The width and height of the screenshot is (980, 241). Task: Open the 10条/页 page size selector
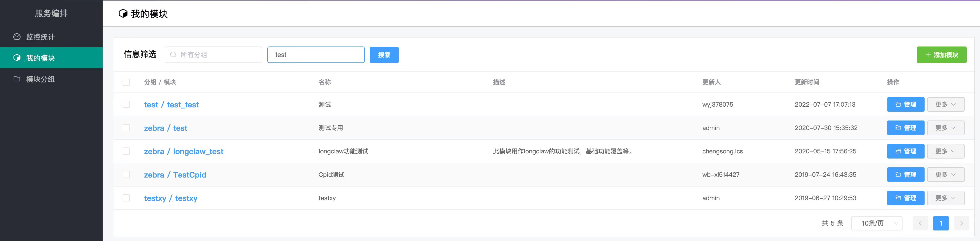[877, 223]
